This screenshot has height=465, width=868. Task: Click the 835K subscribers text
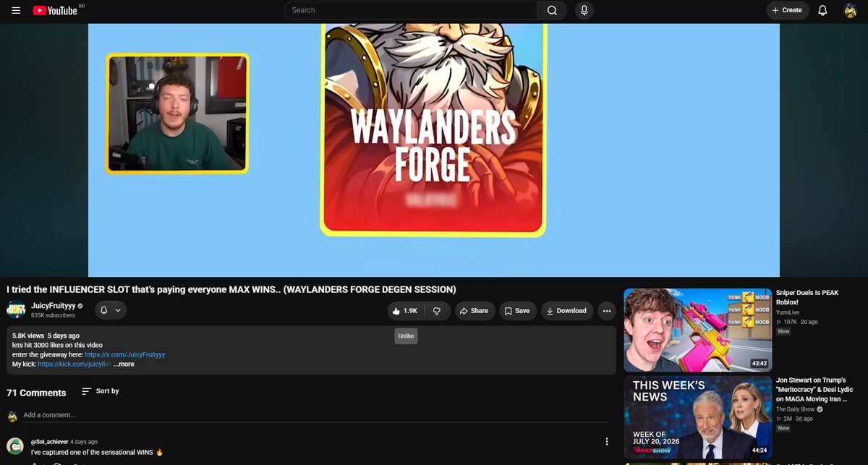click(x=53, y=316)
